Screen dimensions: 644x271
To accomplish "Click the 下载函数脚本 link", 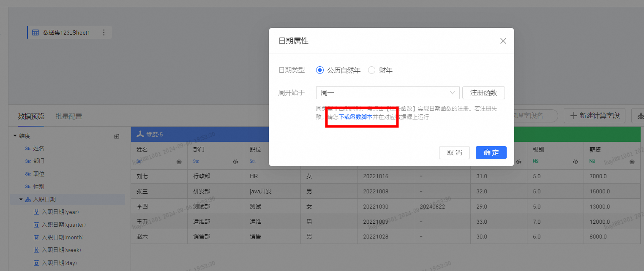I will 355,117.
